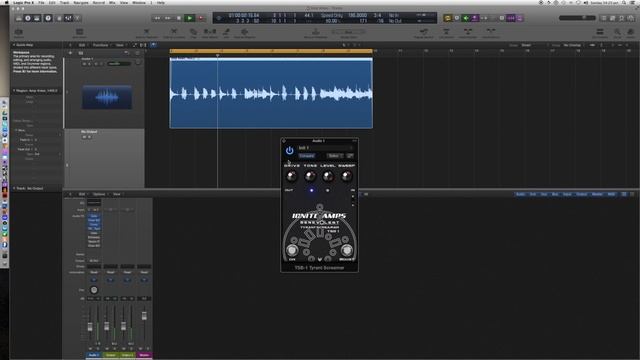The image size is (640, 360).
Task: Click the Stop transport button
Action: [178, 18]
